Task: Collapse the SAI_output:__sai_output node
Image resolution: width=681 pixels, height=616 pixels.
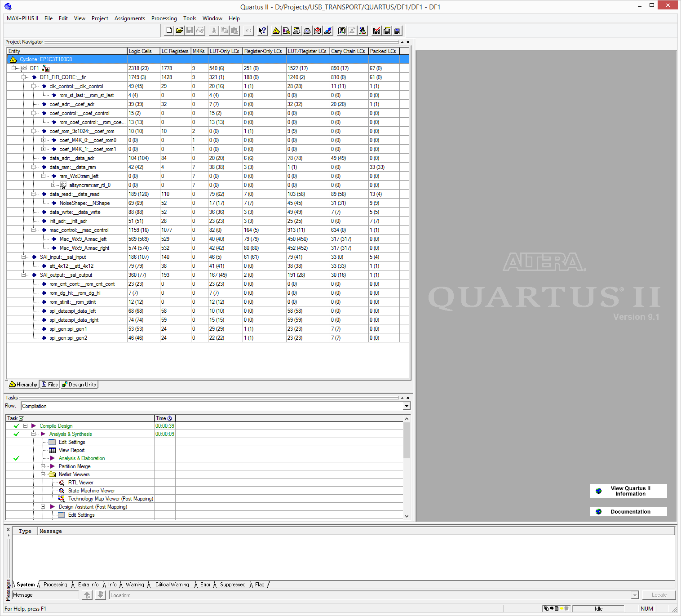Action: tap(23, 275)
